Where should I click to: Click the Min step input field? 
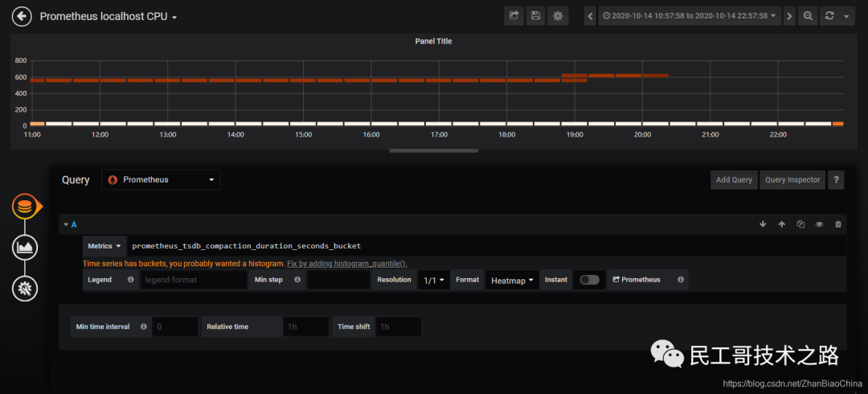point(338,280)
